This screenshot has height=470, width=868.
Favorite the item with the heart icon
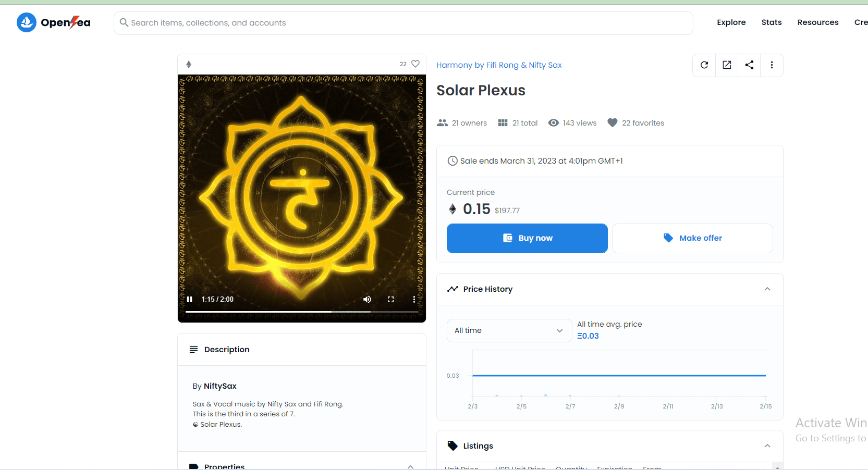coord(415,64)
